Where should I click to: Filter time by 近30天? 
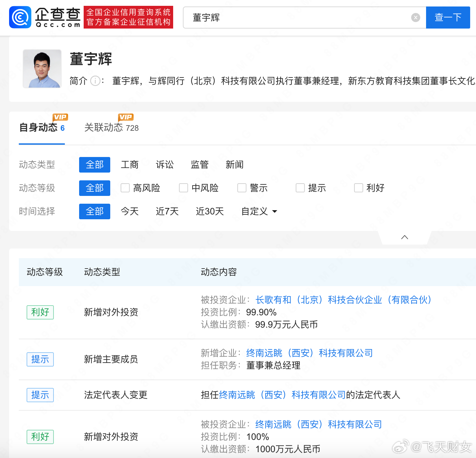210,211
